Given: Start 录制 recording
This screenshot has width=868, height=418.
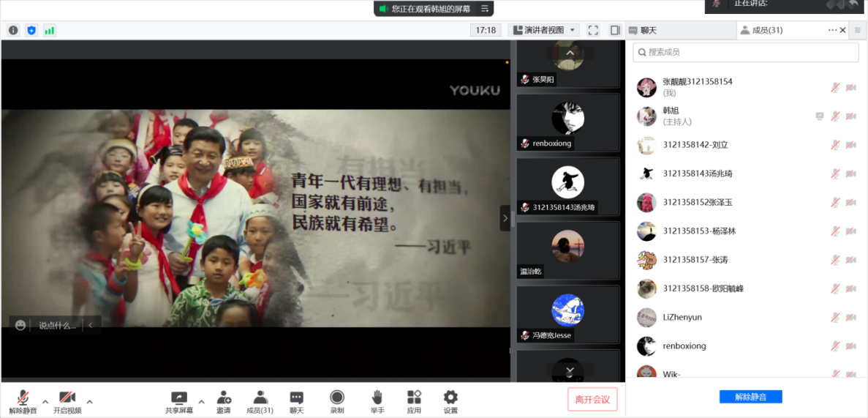Looking at the screenshot, I should point(336,401).
